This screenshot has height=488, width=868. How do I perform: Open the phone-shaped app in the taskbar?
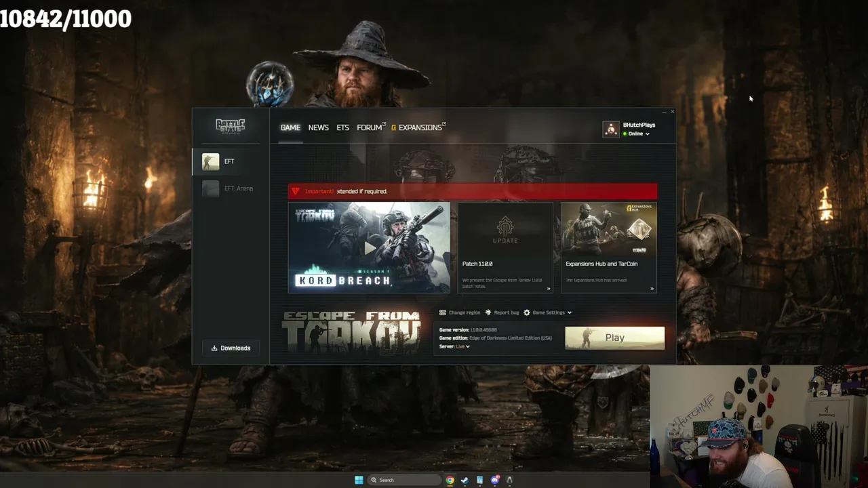tap(479, 480)
